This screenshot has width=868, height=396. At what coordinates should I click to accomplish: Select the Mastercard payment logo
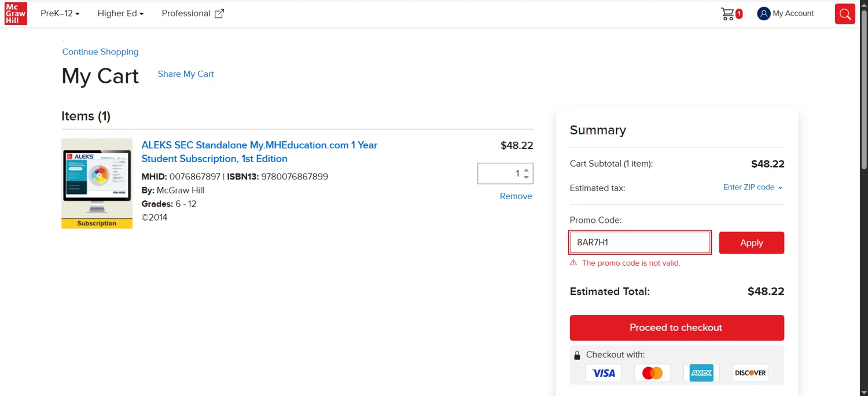click(653, 373)
